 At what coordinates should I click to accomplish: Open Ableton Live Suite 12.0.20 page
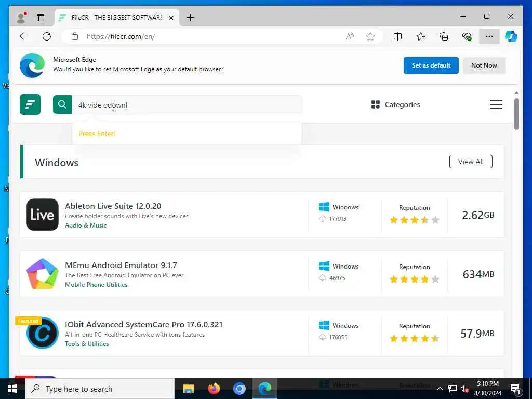pos(113,206)
